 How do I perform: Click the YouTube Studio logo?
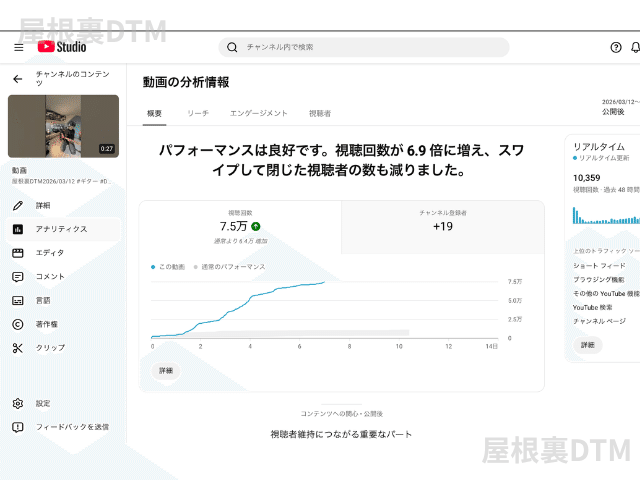[x=62, y=47]
